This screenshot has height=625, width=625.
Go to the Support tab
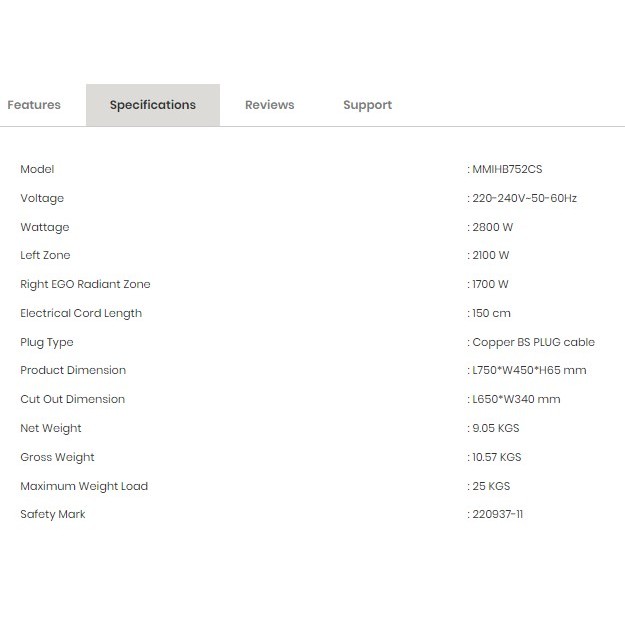tap(367, 105)
